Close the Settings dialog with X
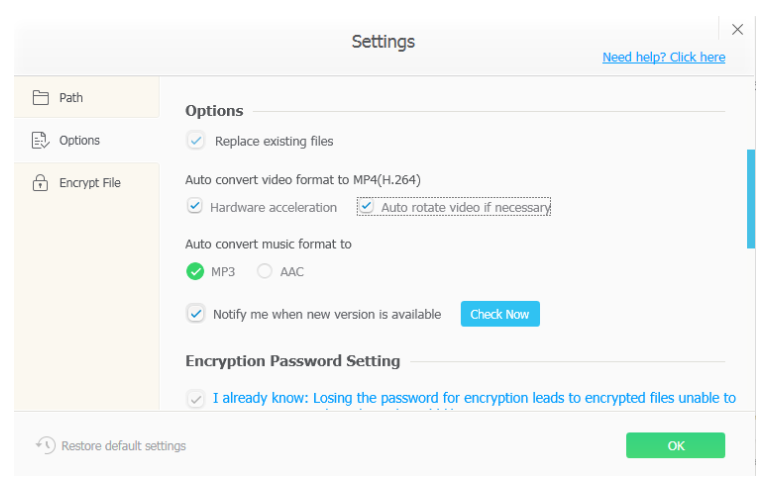 (x=737, y=29)
